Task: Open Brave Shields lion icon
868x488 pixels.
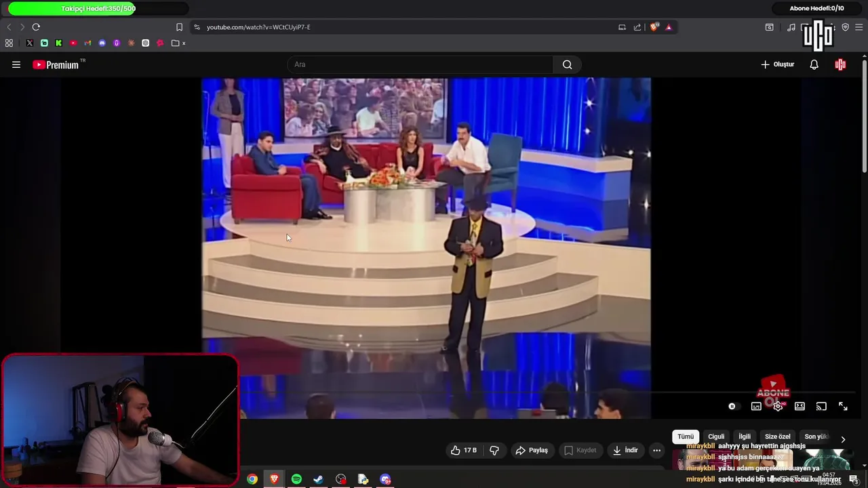Action: coord(654,27)
